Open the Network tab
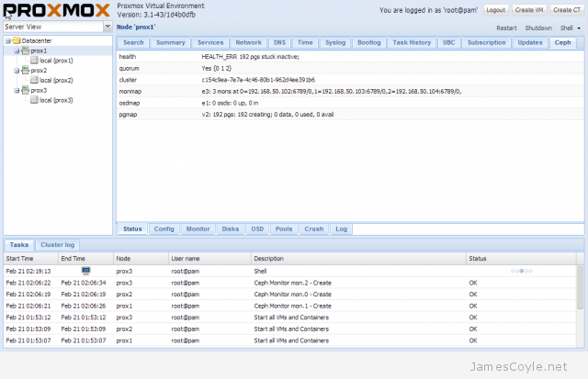588x379 pixels. coord(248,43)
